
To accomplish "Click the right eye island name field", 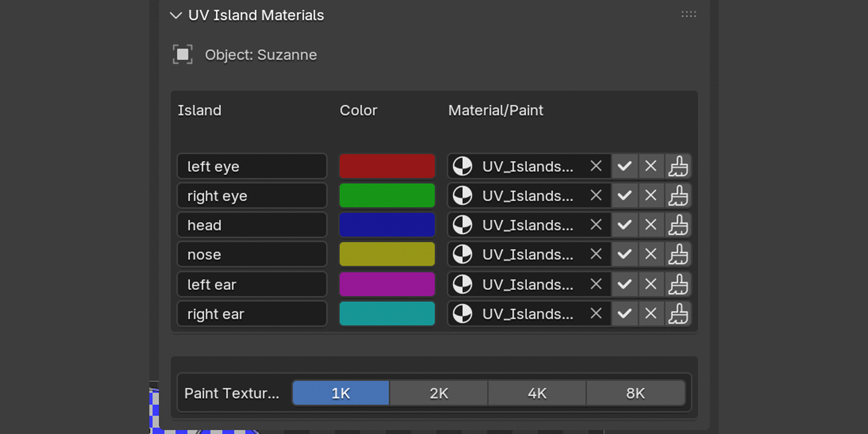I will click(252, 196).
